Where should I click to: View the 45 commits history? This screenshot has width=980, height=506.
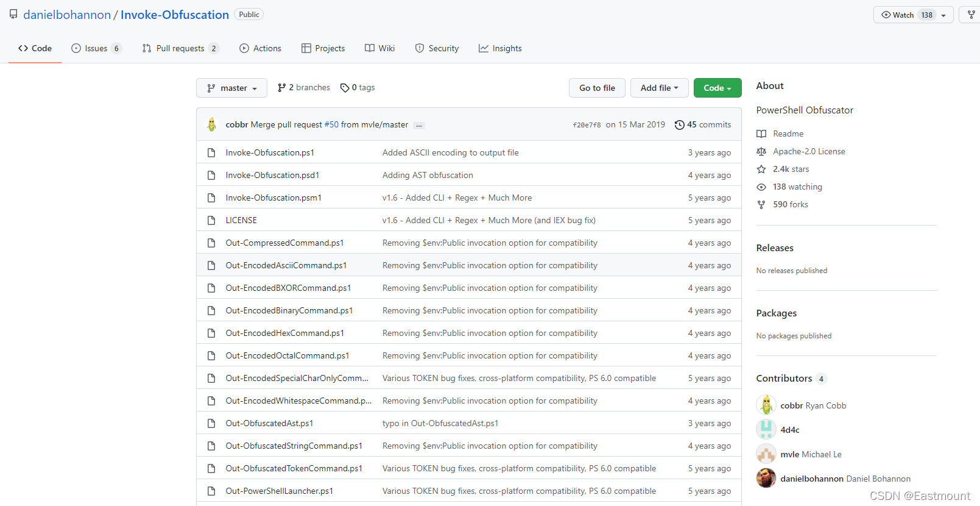tap(703, 124)
